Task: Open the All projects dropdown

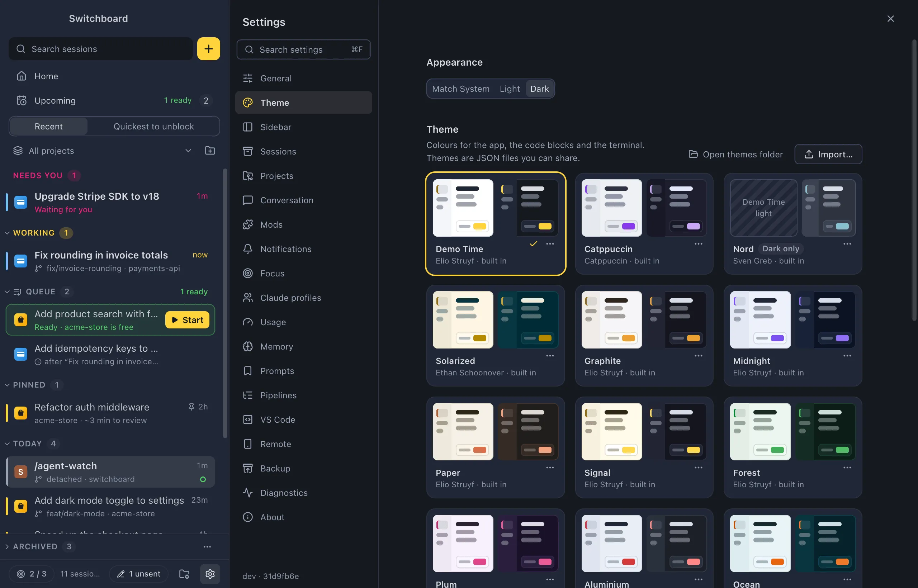Action: [x=102, y=151]
